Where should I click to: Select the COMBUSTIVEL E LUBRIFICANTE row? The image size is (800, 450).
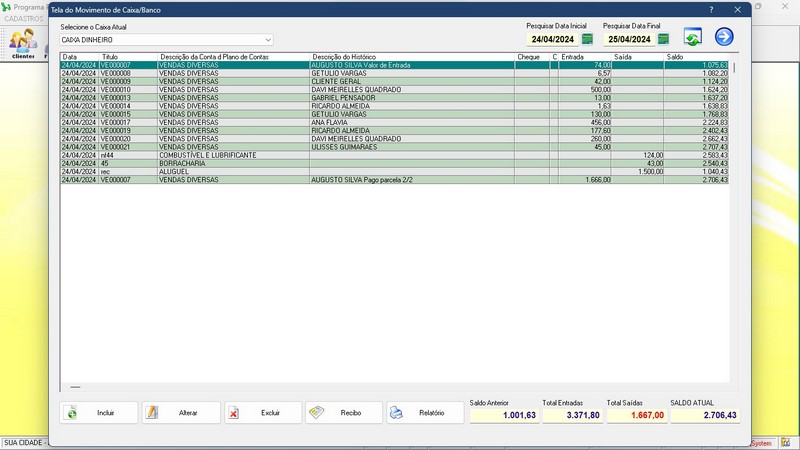pyautogui.click(x=233, y=155)
